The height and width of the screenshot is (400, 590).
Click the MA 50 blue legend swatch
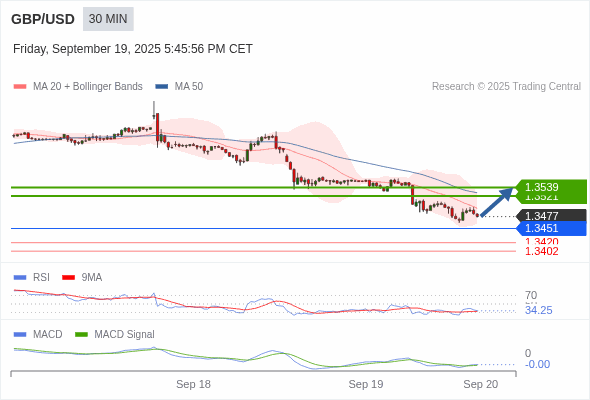(x=162, y=87)
